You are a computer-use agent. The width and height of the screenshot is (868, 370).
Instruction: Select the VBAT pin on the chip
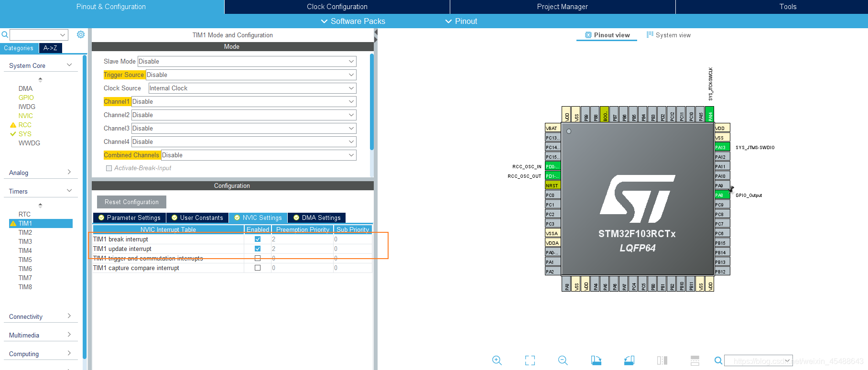click(x=553, y=128)
